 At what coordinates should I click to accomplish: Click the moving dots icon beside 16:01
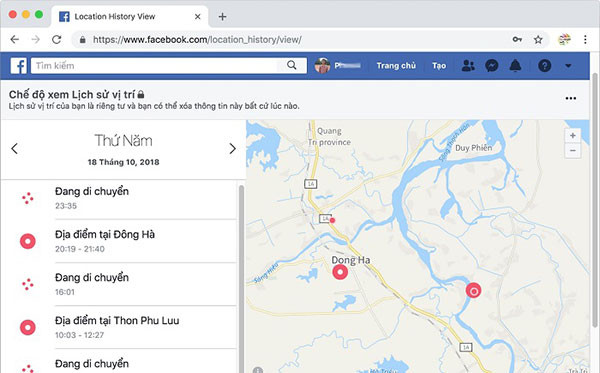28,284
